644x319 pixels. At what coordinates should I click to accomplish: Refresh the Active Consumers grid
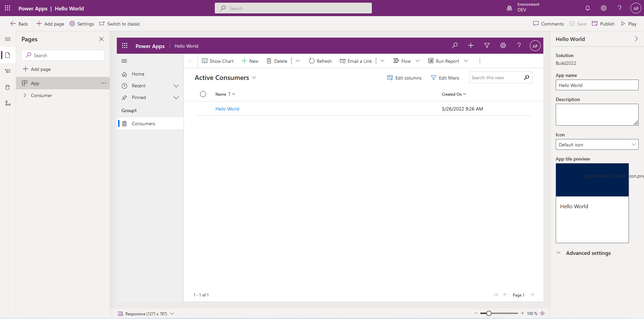pyautogui.click(x=320, y=61)
